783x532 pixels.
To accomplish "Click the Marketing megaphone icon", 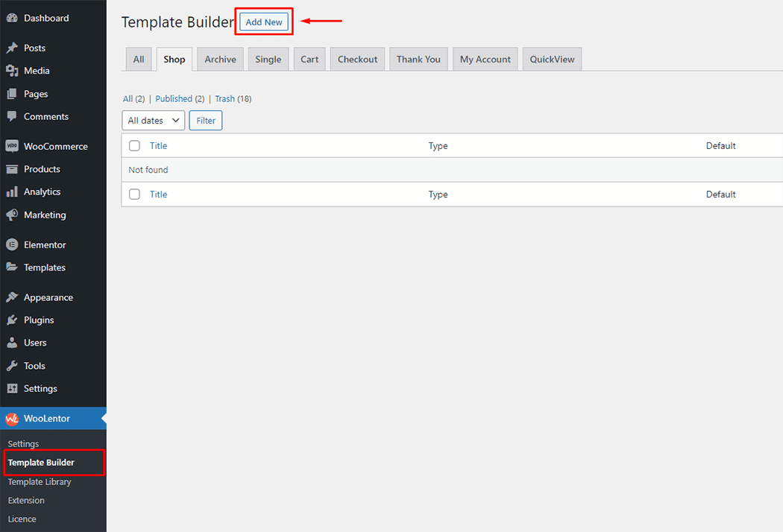I will tap(12, 215).
